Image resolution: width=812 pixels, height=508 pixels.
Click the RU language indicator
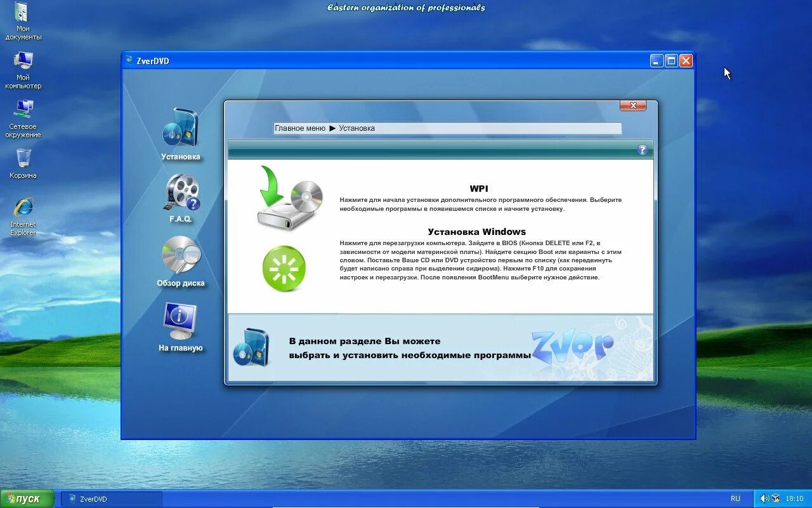tap(735, 499)
